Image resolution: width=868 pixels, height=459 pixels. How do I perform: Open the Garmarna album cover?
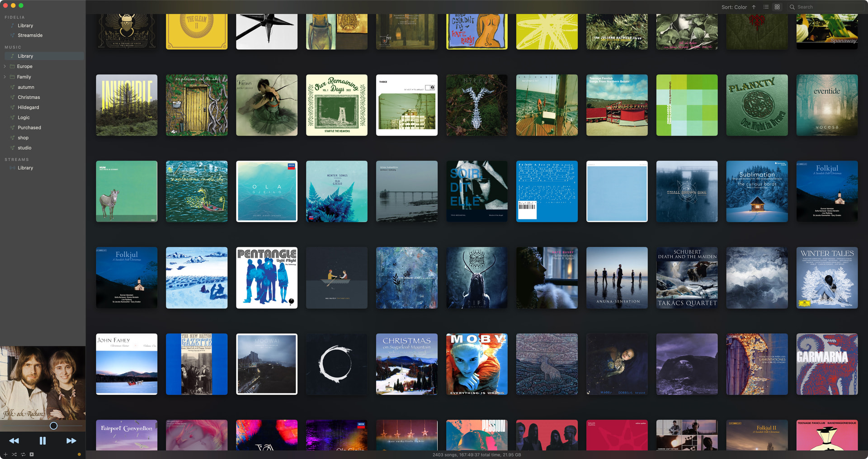point(827,364)
